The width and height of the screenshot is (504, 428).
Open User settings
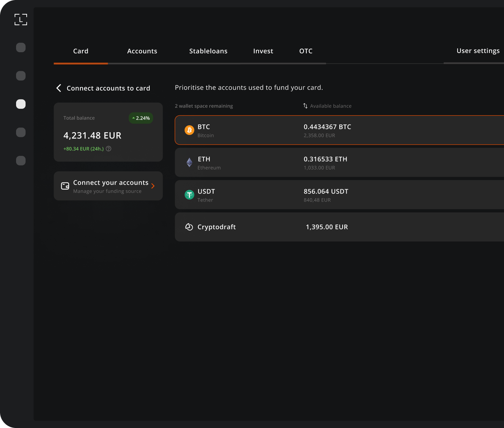(478, 51)
